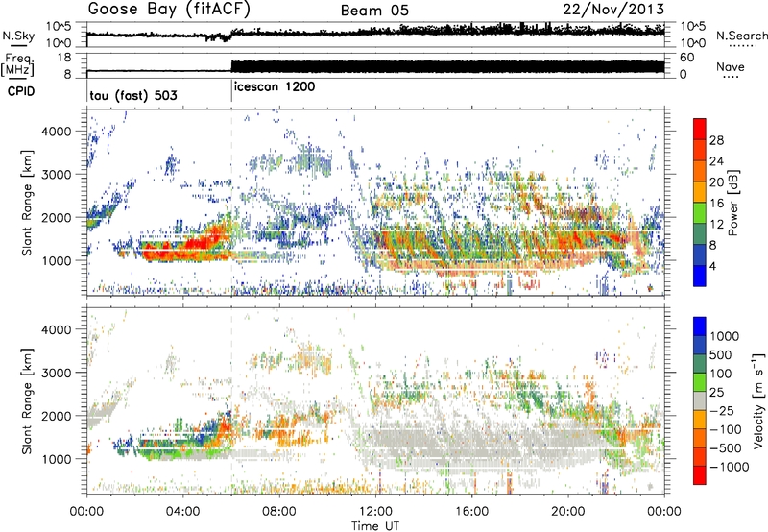This screenshot has height=532, width=768.
Task: Click the 'Velocity [m s-1]' color bar label
Action: coord(758,401)
